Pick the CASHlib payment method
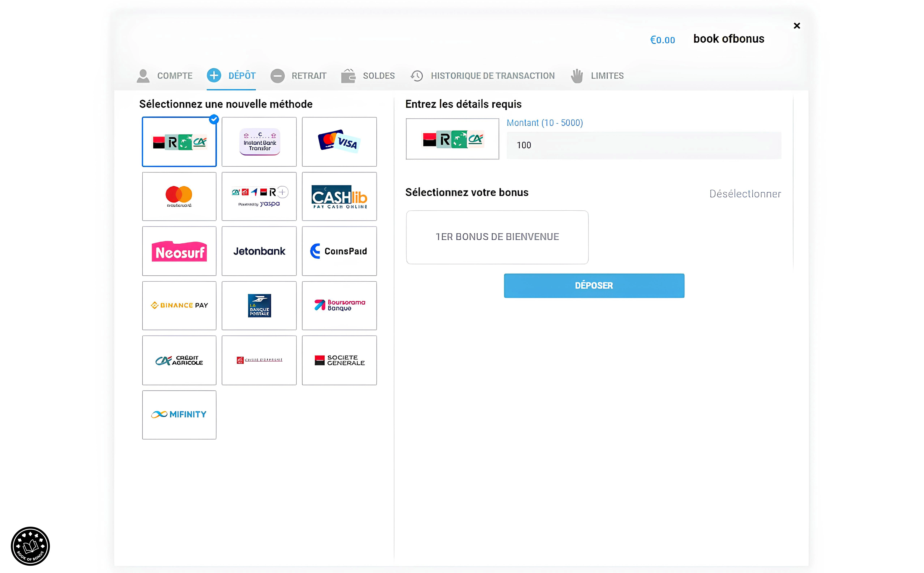Viewport: 924px width, 573px height. click(339, 196)
